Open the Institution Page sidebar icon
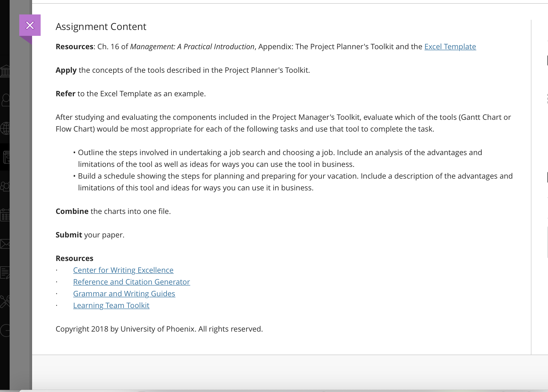The image size is (548, 392). coord(5,71)
